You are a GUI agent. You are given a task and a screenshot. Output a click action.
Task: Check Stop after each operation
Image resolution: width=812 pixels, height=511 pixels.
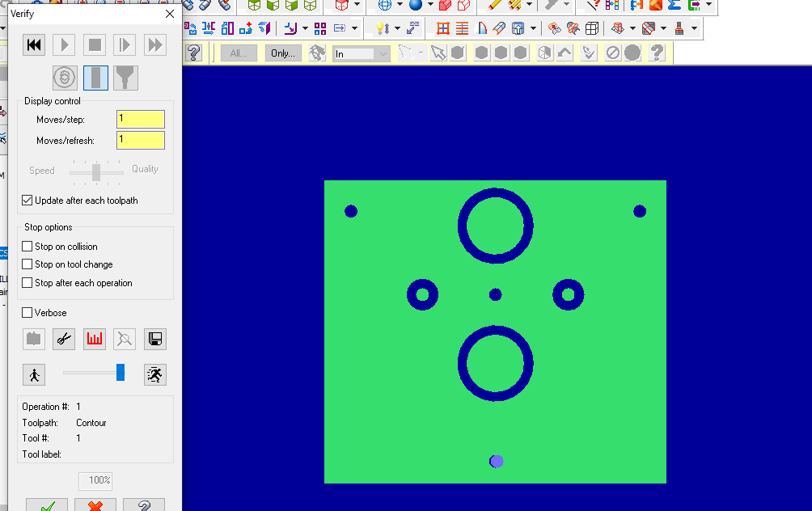(27, 282)
